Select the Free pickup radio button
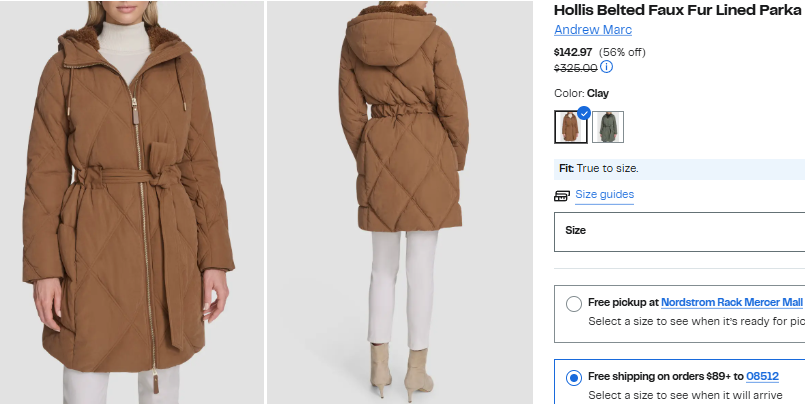The width and height of the screenshot is (805, 404). pyautogui.click(x=573, y=304)
